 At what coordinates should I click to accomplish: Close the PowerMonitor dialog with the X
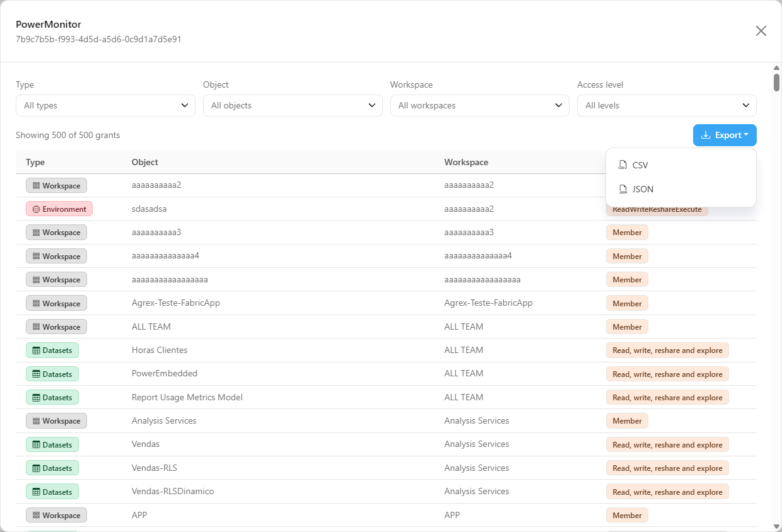coord(761,31)
